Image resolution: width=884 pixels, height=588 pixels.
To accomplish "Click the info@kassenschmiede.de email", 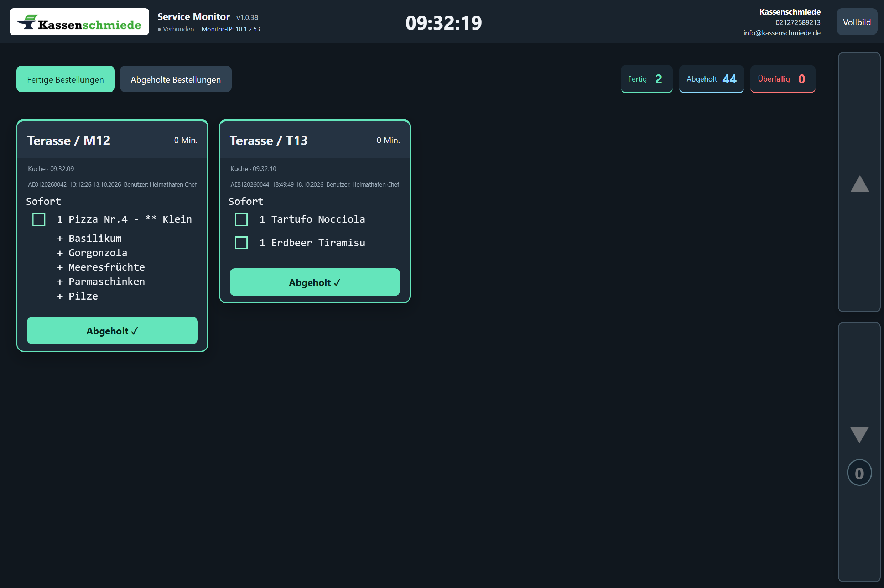I will 782,33.
